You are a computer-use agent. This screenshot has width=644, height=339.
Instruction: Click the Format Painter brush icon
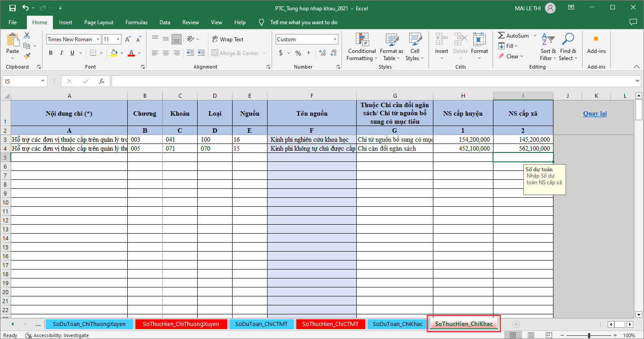pyautogui.click(x=27, y=56)
